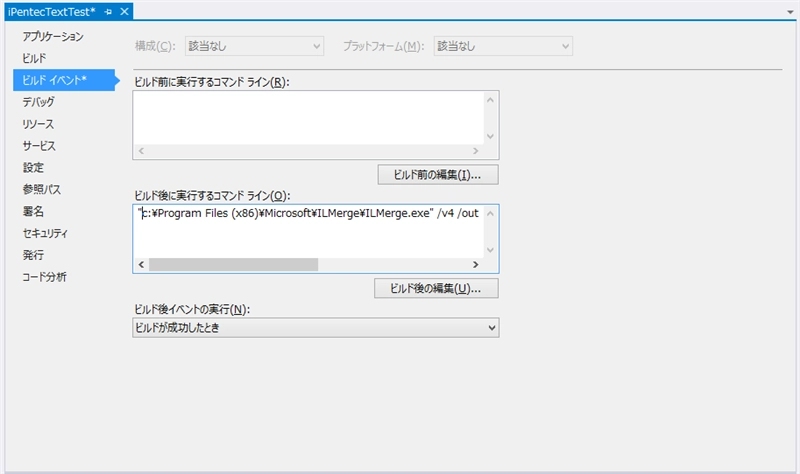Select the ビルド イベント settings page

(x=64, y=80)
